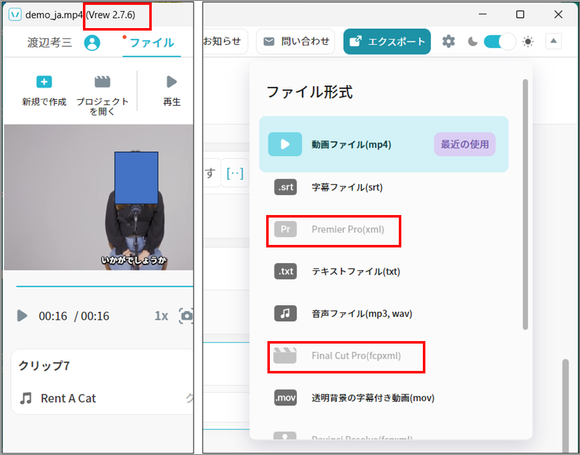Screen dimensions: 580x455
Task: Click the mp4 play icon in format list
Action: coord(285,144)
